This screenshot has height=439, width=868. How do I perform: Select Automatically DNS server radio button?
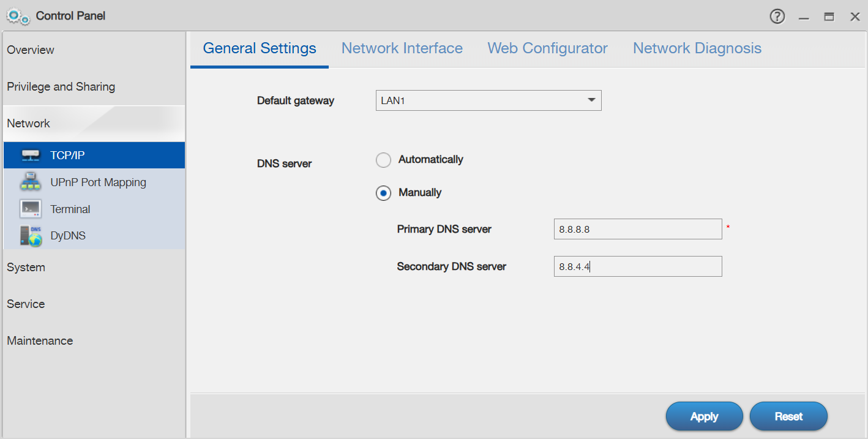coord(383,160)
